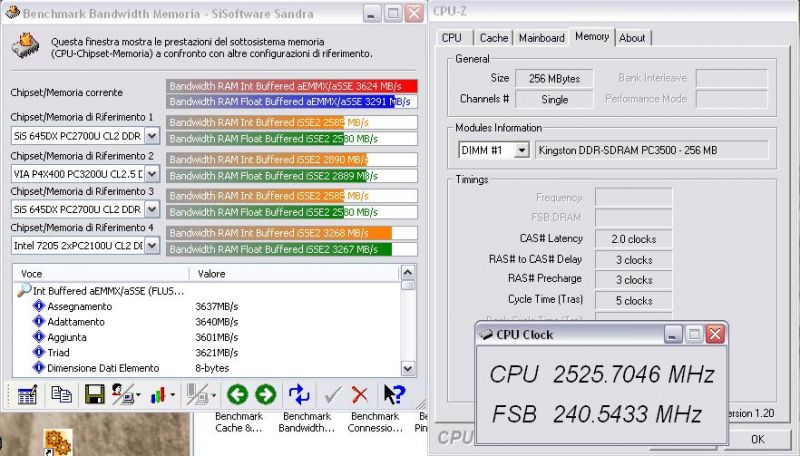Switch to the CPU tab in CPU-Z
Viewport: 800px width, 456px height.
coord(452,38)
